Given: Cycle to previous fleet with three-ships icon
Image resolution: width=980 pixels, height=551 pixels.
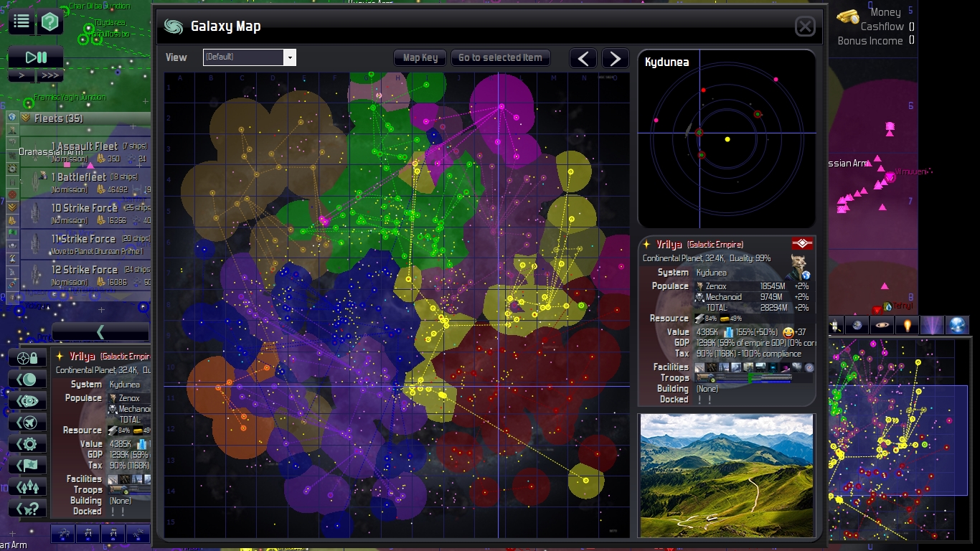Looking at the screenshot, I should point(27,487).
